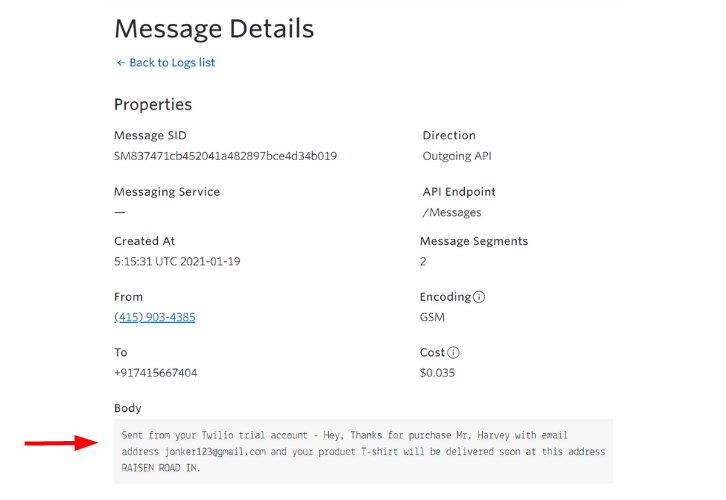Click the Properties section heading
Screen dimensions: 726x500
[153, 105]
